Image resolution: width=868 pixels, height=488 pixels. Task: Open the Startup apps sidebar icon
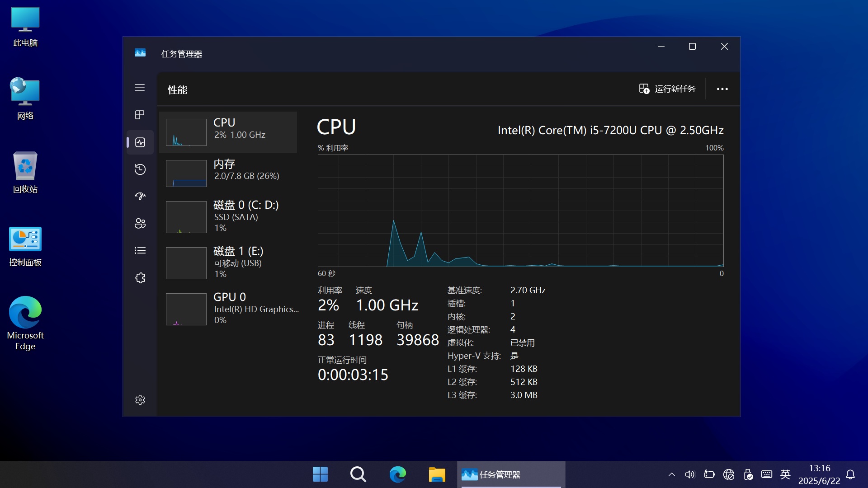pyautogui.click(x=140, y=196)
